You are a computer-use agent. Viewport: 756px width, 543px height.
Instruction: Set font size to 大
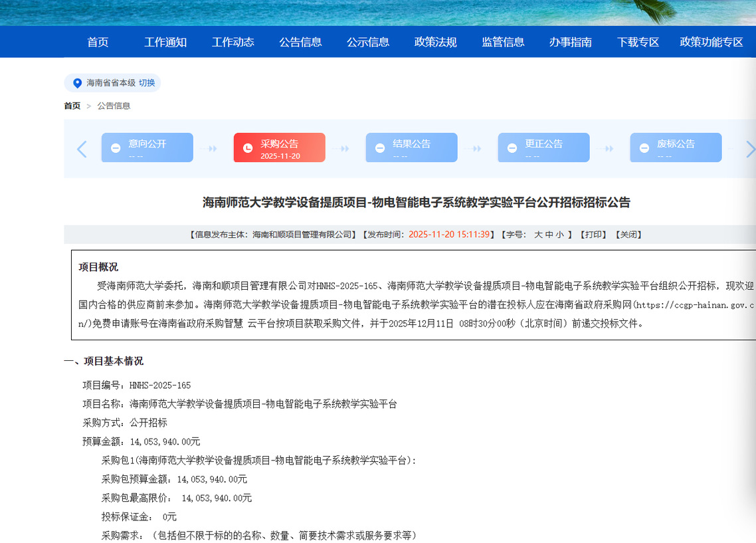pyautogui.click(x=539, y=235)
